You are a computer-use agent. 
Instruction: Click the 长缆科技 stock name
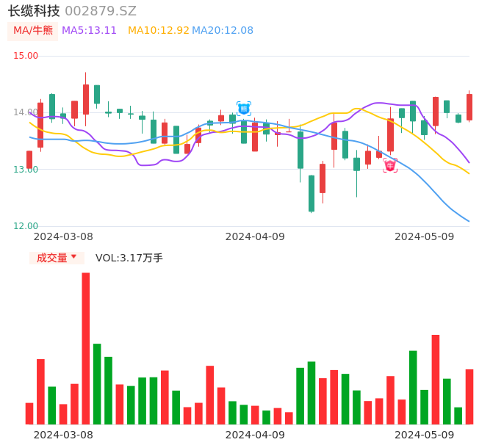pyautogui.click(x=34, y=11)
